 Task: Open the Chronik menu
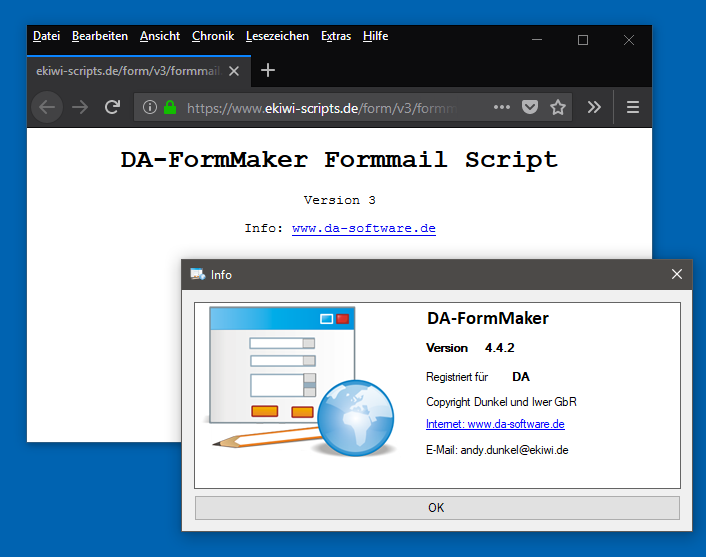click(213, 36)
